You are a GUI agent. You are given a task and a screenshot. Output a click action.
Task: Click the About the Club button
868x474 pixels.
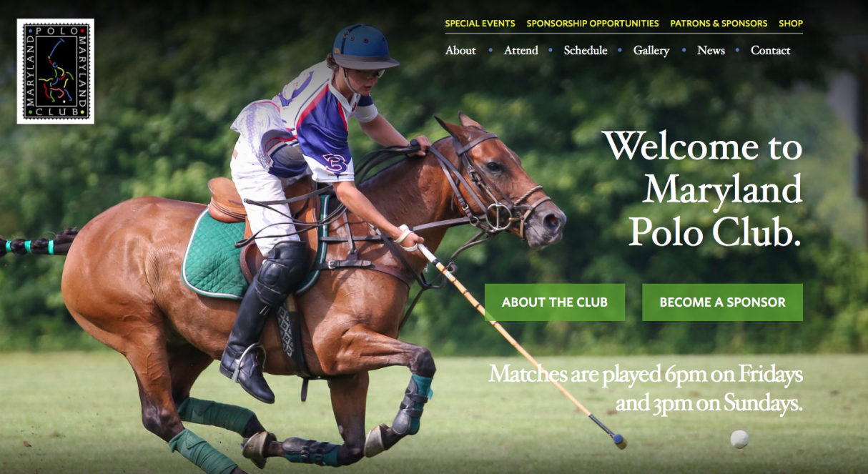pos(555,302)
